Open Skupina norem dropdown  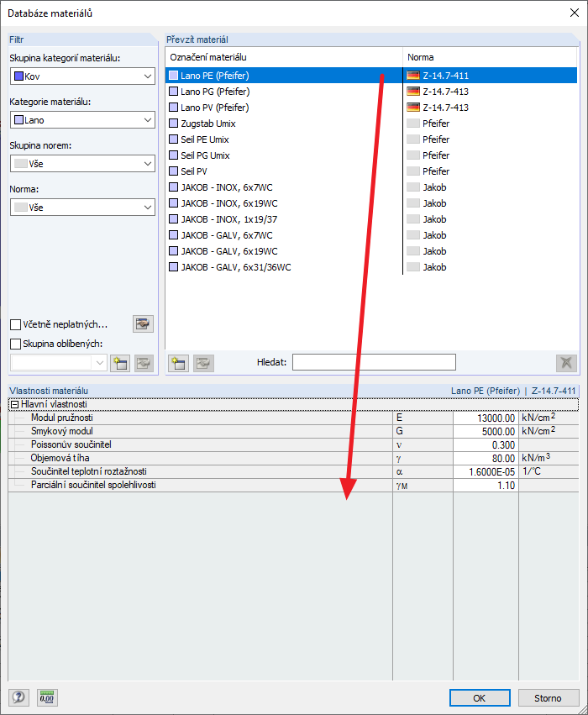82,164
